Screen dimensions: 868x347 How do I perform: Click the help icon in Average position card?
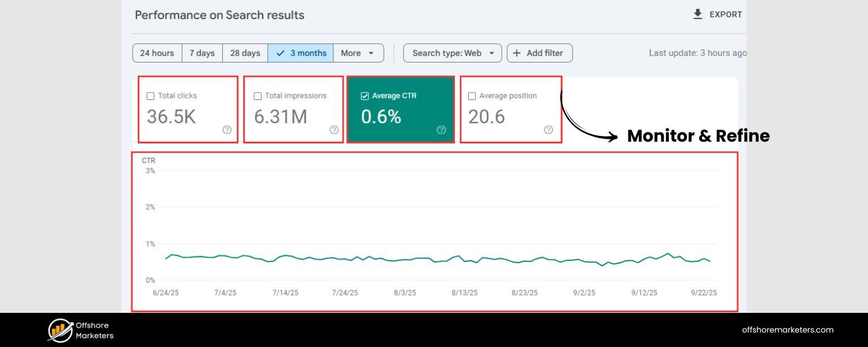tap(549, 130)
